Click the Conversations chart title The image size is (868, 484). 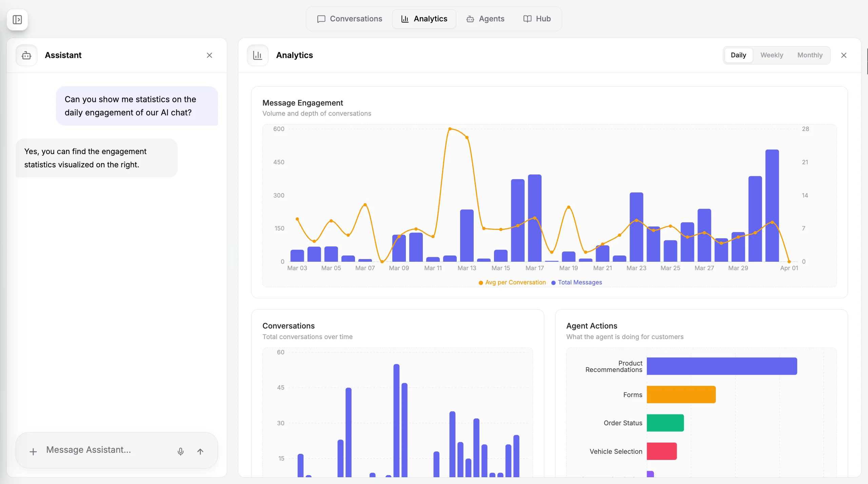[289, 326]
